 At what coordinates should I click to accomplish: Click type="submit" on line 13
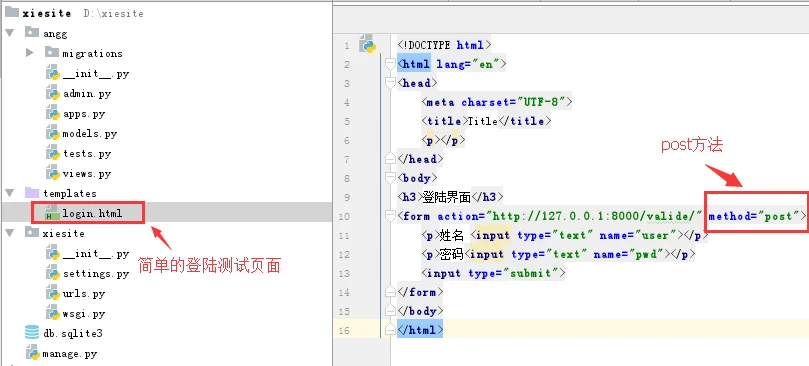(x=513, y=273)
